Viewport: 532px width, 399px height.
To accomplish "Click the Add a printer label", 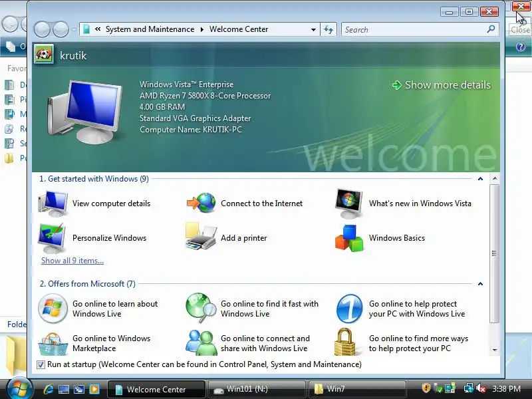I will point(243,238).
